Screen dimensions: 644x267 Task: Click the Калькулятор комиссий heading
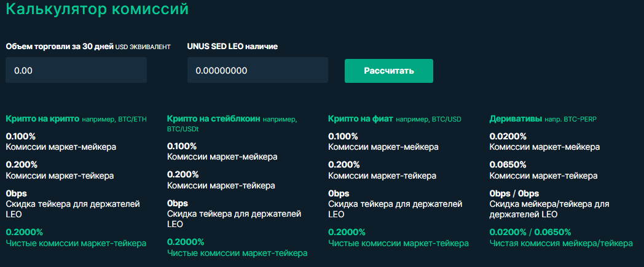97,10
